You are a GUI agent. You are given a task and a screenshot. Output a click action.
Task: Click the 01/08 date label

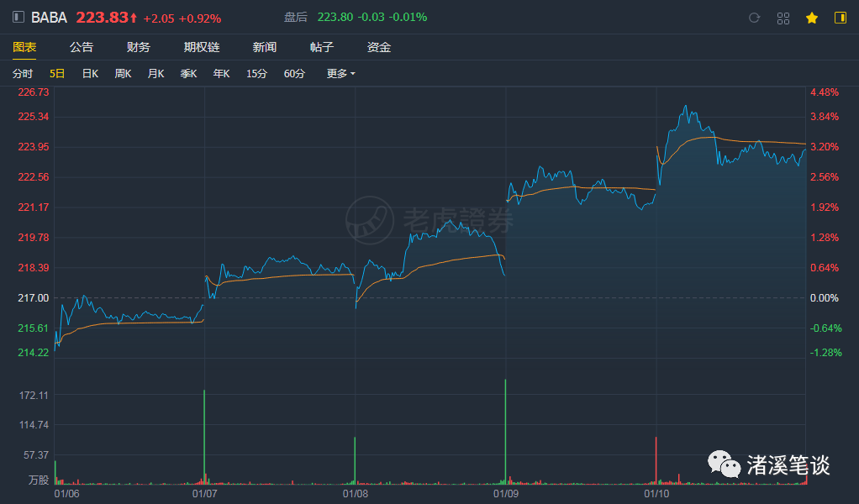click(x=355, y=494)
